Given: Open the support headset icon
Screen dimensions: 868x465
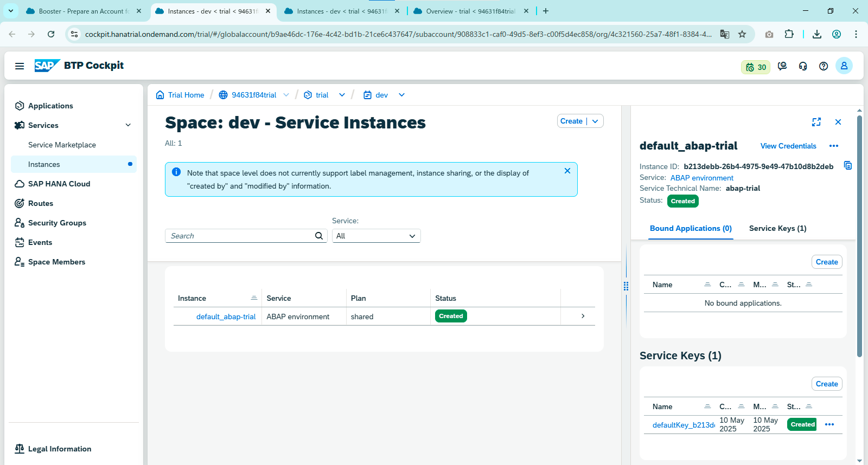Looking at the screenshot, I should point(803,66).
